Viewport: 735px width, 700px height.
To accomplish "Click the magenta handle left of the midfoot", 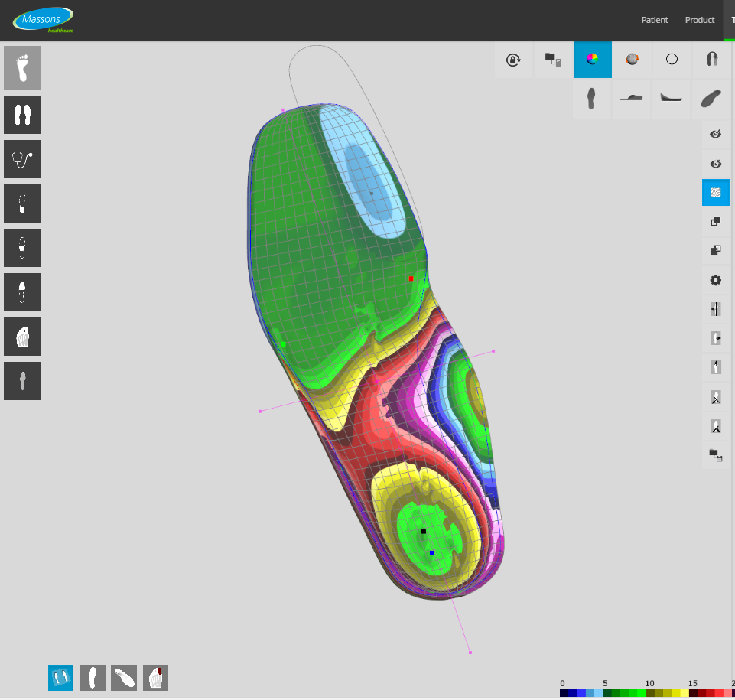I will pos(260,411).
